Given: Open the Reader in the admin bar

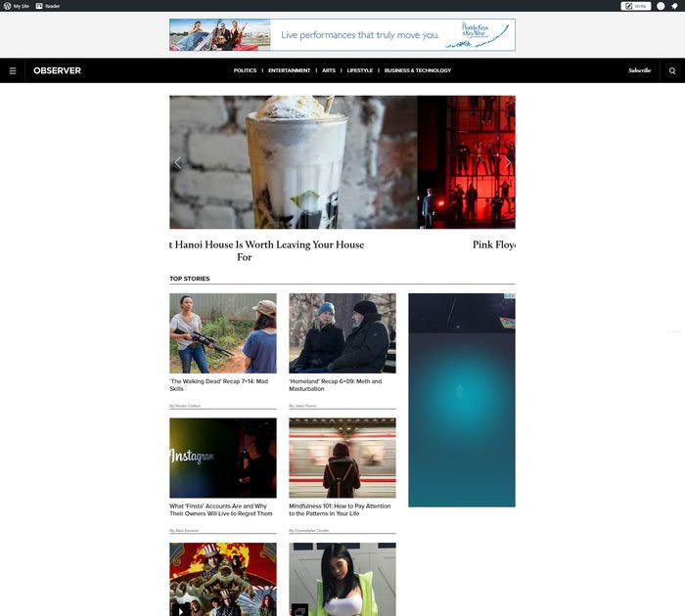Looking at the screenshot, I should (48, 6).
